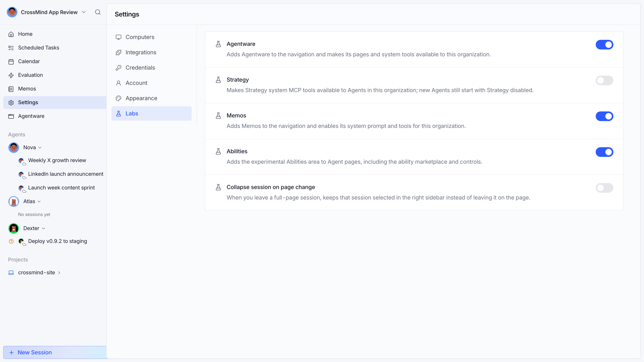Screen dimensions: 644x362
Task: Go to Appearance settings
Action: tap(152, 98)
